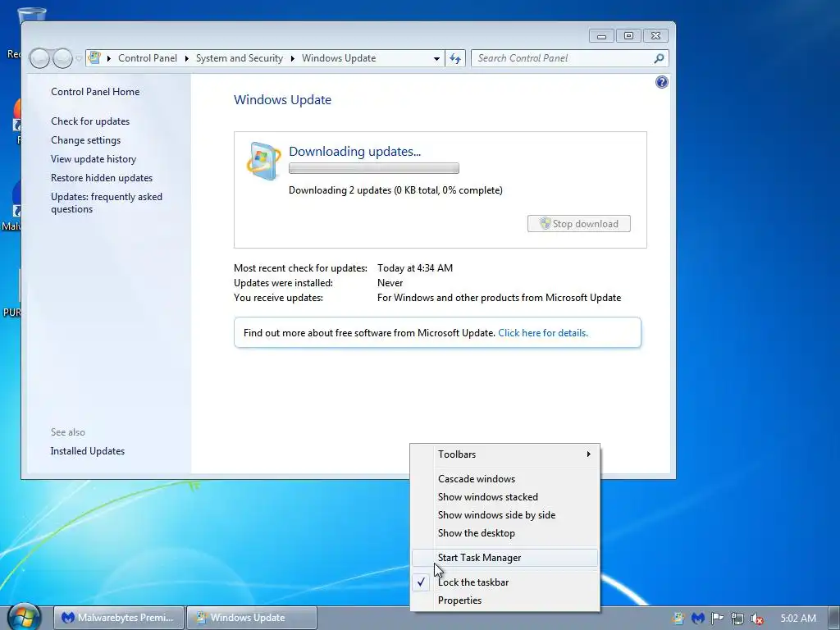This screenshot has height=630, width=840.
Task: Select Show windows stacked
Action: point(504,497)
